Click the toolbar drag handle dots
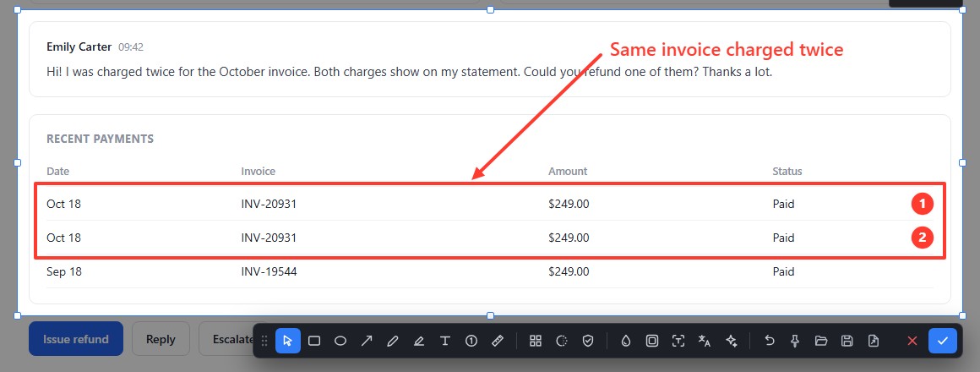This screenshot has height=372, width=980. click(x=264, y=341)
